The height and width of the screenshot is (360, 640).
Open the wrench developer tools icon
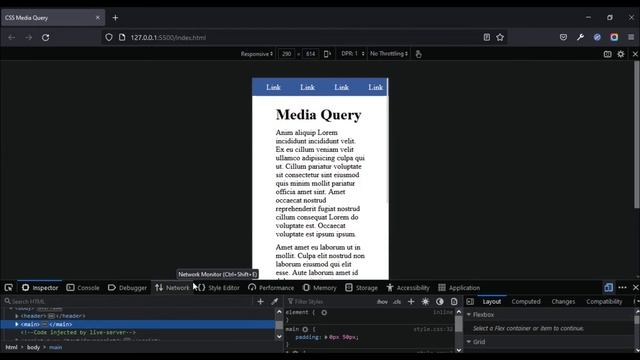pyautogui.click(x=580, y=37)
